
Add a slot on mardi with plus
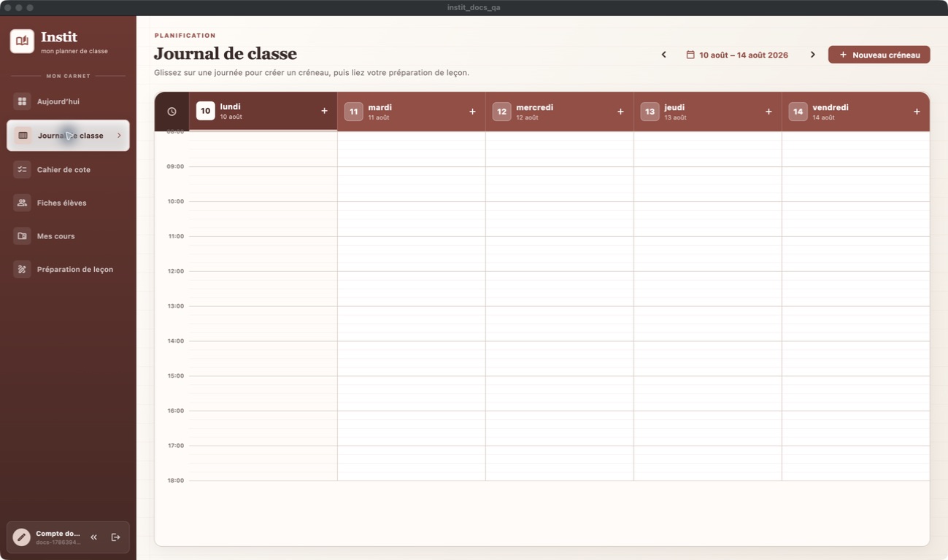[x=472, y=112]
